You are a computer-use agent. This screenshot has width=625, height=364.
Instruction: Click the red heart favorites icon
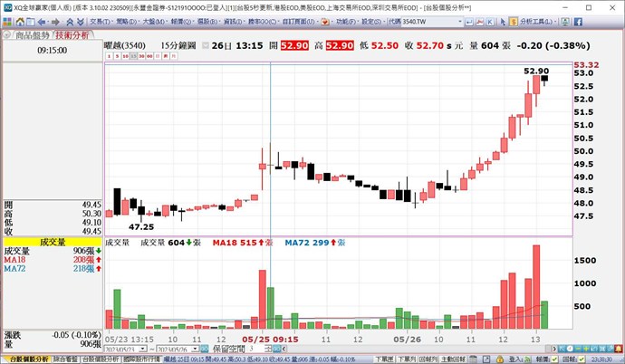point(325,22)
